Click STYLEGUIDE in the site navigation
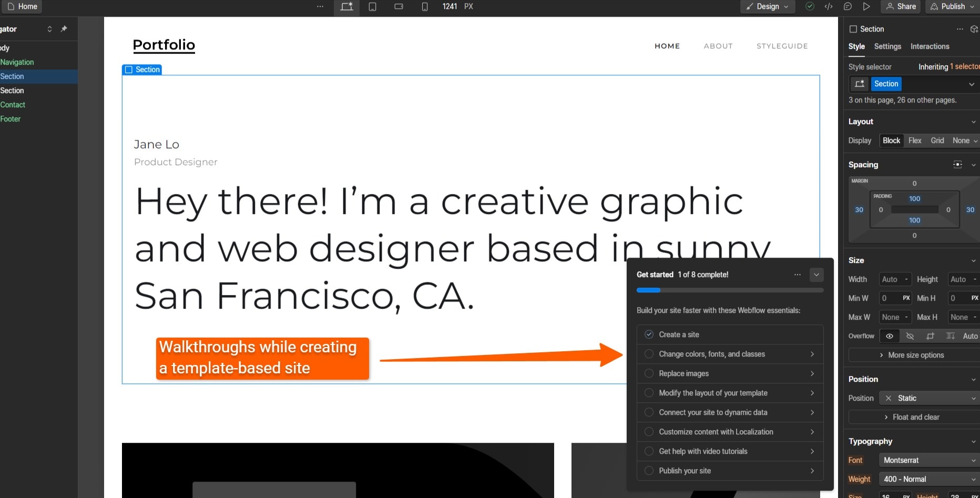Viewport: 980px width, 498px height. pos(782,46)
